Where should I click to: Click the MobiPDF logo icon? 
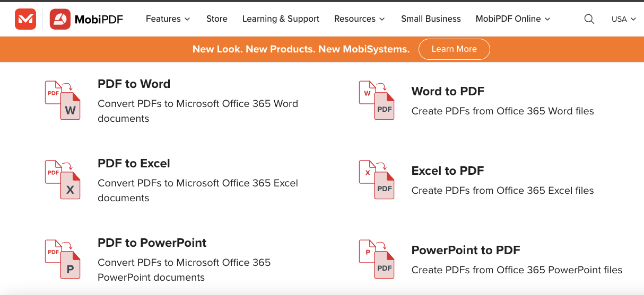tap(60, 19)
